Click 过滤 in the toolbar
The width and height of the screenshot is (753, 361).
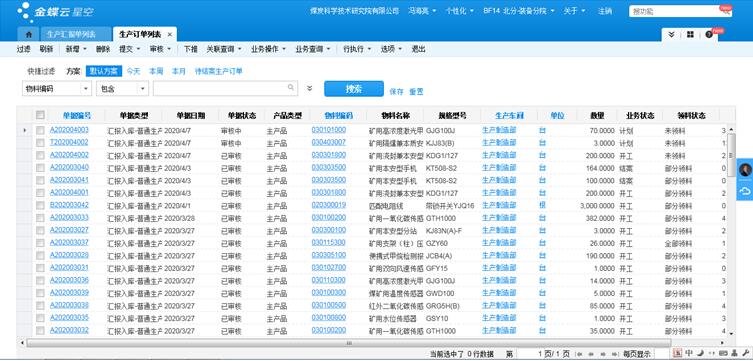(24, 49)
